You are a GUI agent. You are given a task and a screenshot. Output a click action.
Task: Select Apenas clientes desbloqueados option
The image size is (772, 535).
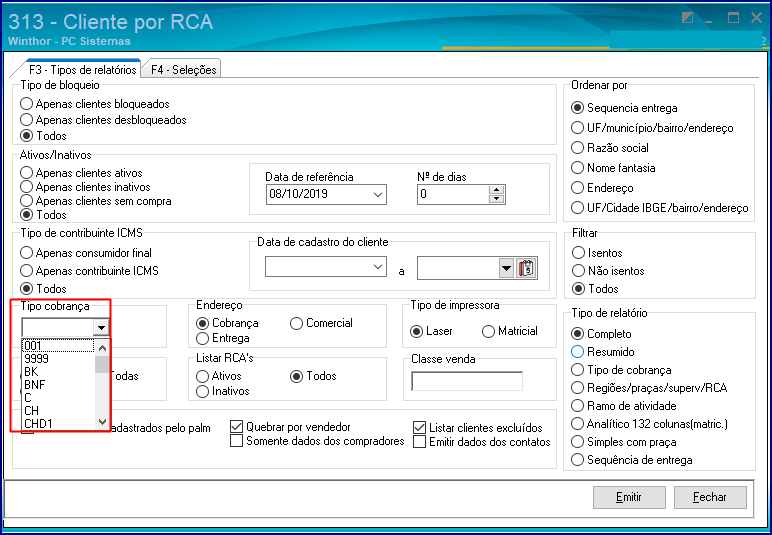[103, 120]
